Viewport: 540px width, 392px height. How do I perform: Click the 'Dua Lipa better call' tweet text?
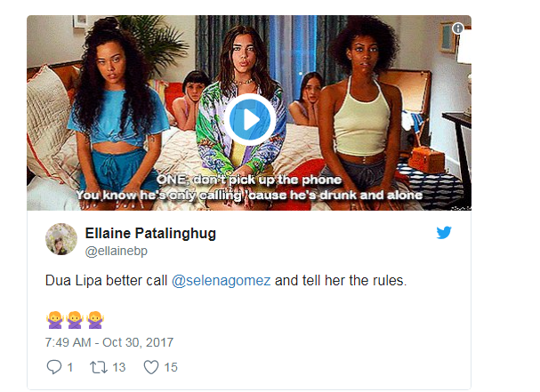(98, 281)
